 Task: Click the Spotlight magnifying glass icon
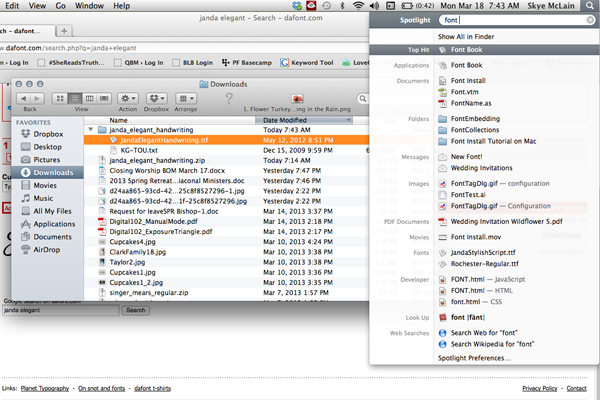click(x=590, y=6)
